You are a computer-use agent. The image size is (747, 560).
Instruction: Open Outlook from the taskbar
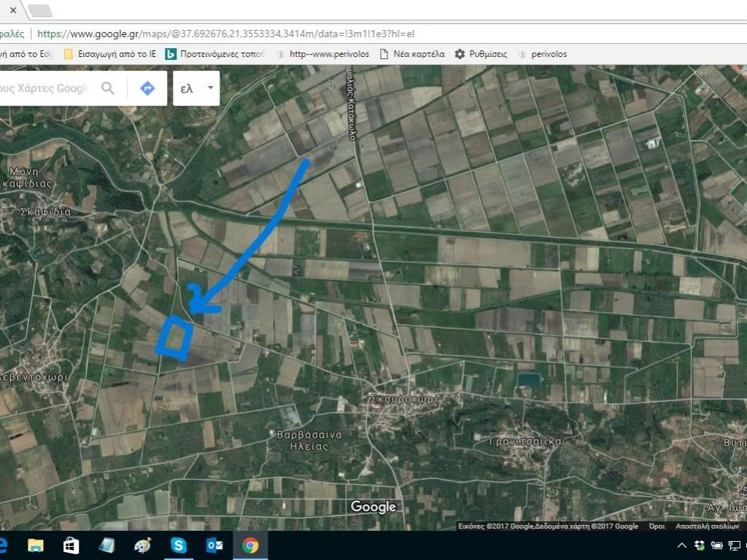(x=214, y=545)
